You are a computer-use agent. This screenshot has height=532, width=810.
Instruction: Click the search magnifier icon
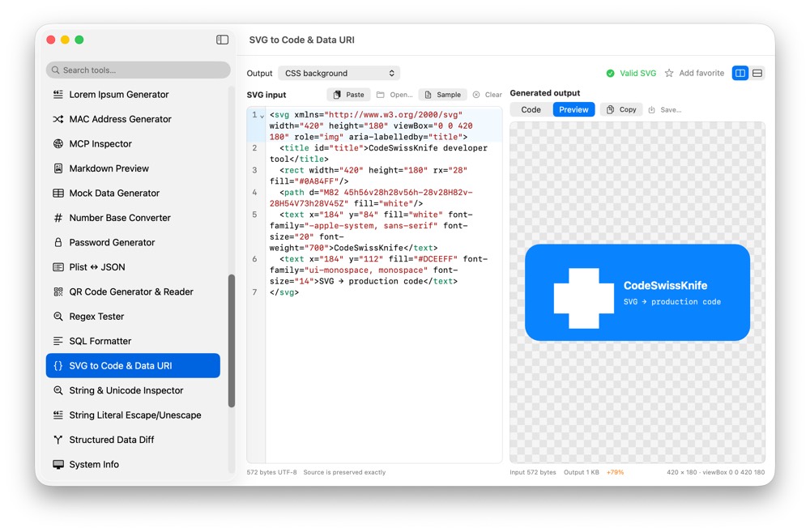pos(55,70)
